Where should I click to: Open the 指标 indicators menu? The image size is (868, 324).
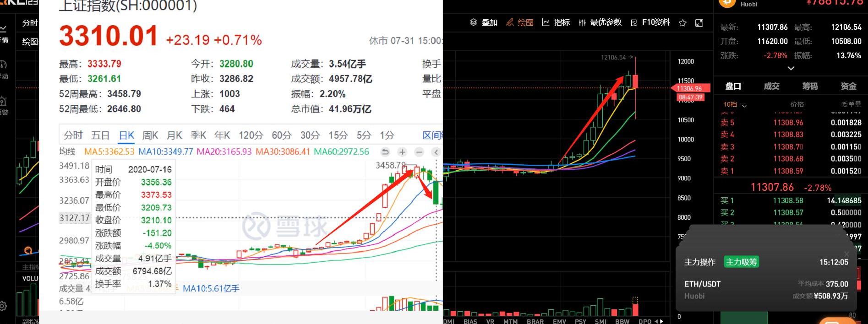point(556,22)
